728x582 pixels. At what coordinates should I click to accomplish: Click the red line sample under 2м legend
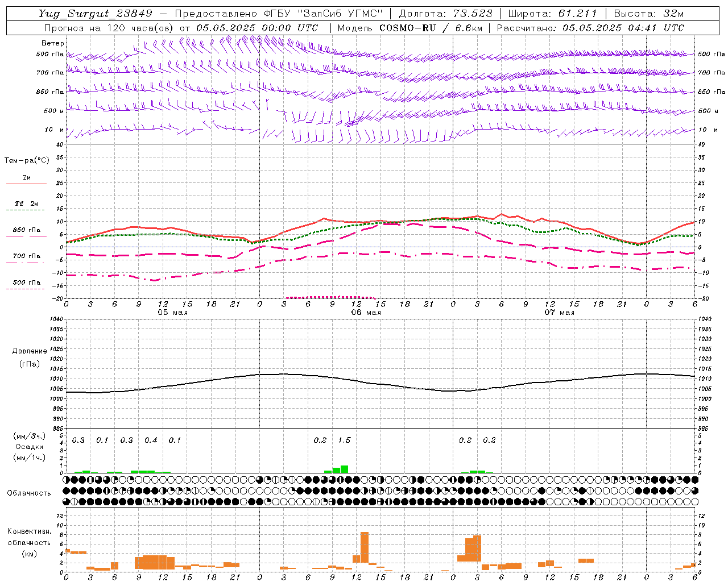[26, 184]
